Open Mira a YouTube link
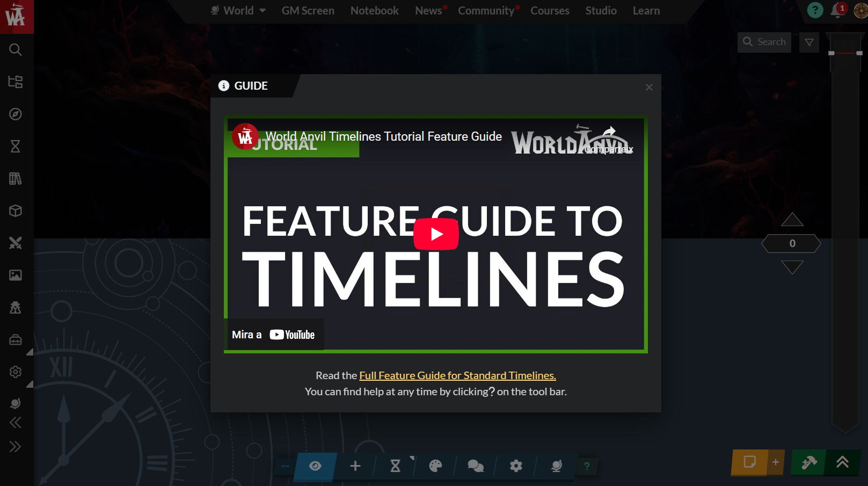 [273, 335]
